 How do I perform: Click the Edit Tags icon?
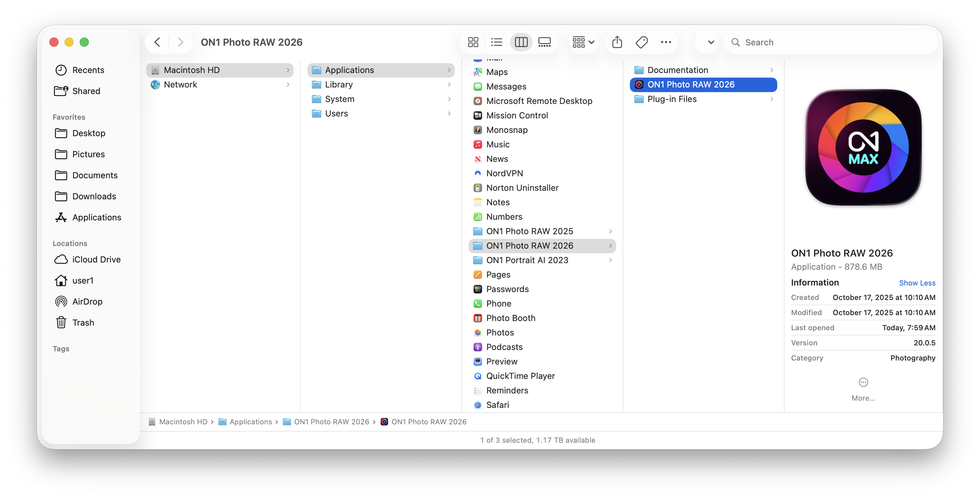tap(641, 42)
